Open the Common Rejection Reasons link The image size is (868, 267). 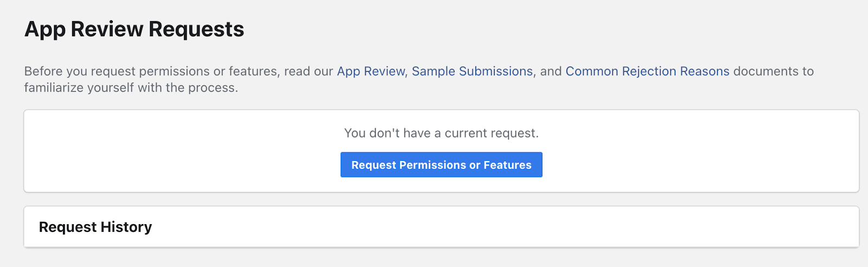tap(647, 71)
